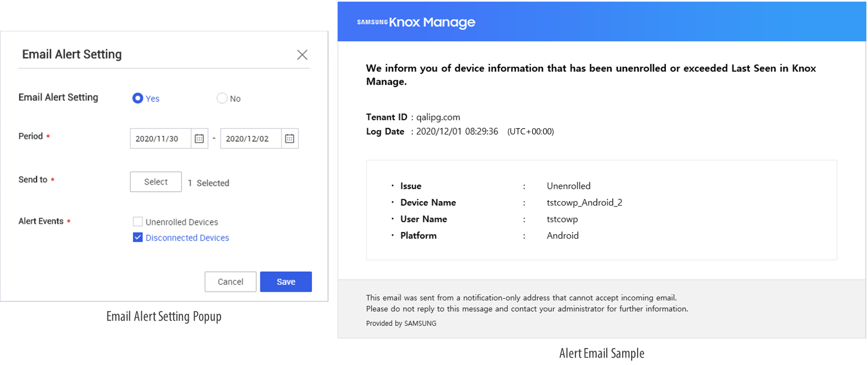Click the 'Provided by SAMSUNG' footer text

tap(401, 323)
